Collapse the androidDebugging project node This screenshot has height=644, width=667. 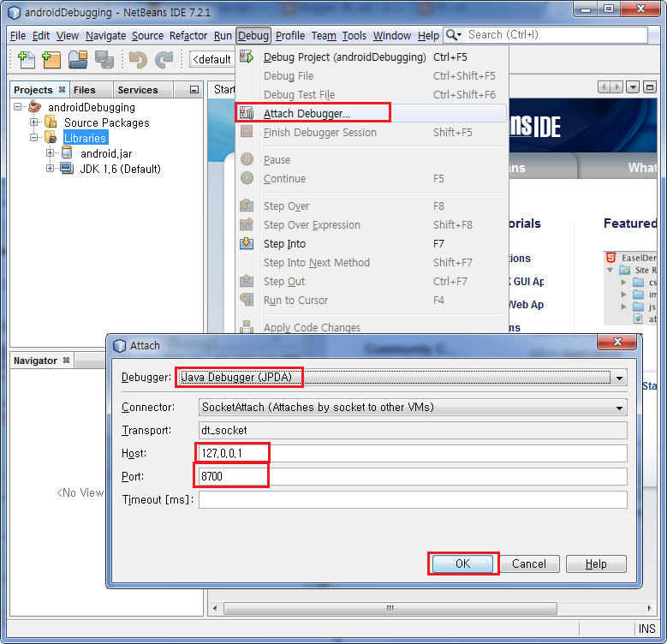click(18, 107)
